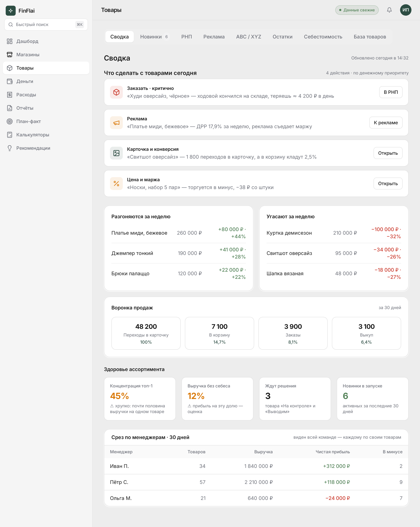Click Открыть on Карточка и конверсия card

(388, 153)
